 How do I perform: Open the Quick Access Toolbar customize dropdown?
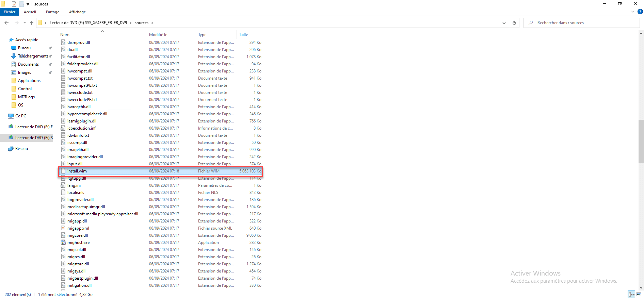pos(28,4)
